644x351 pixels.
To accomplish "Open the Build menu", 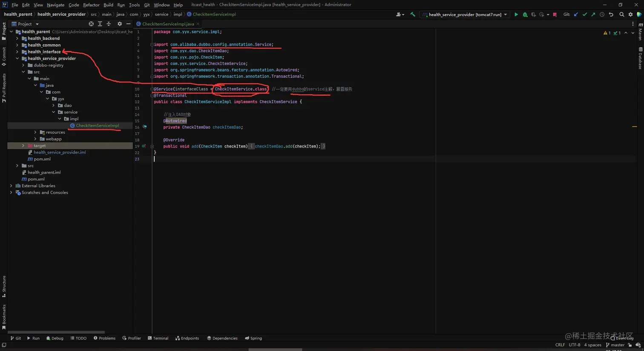I will pos(108,5).
